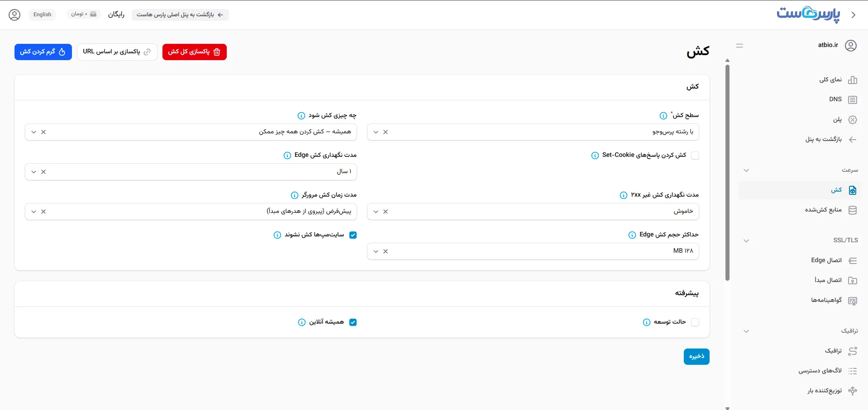Clear the ۱ سال Edge cache duration

point(43,172)
